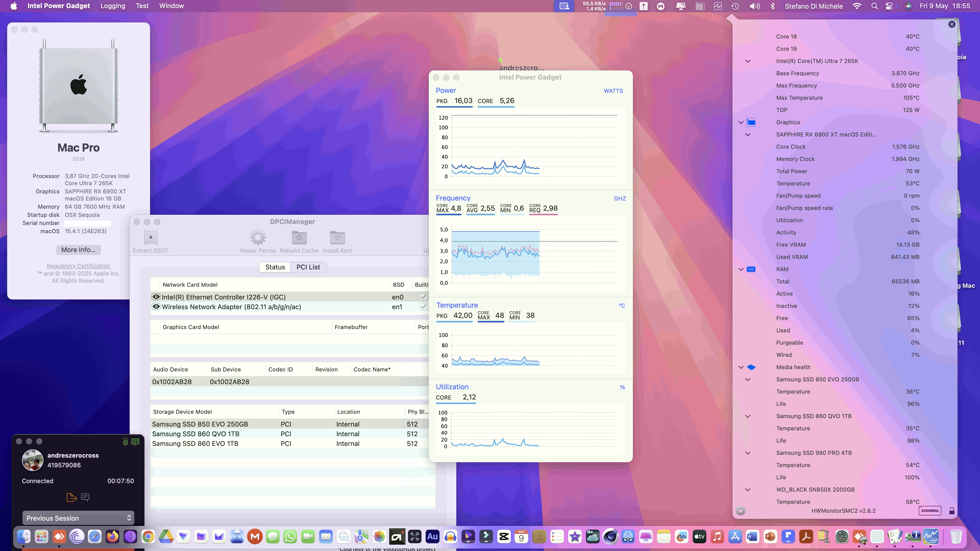The height and width of the screenshot is (551, 980).
Task: Toggle visibility of Intel Ethernet Controller I226-V
Action: 156,297
